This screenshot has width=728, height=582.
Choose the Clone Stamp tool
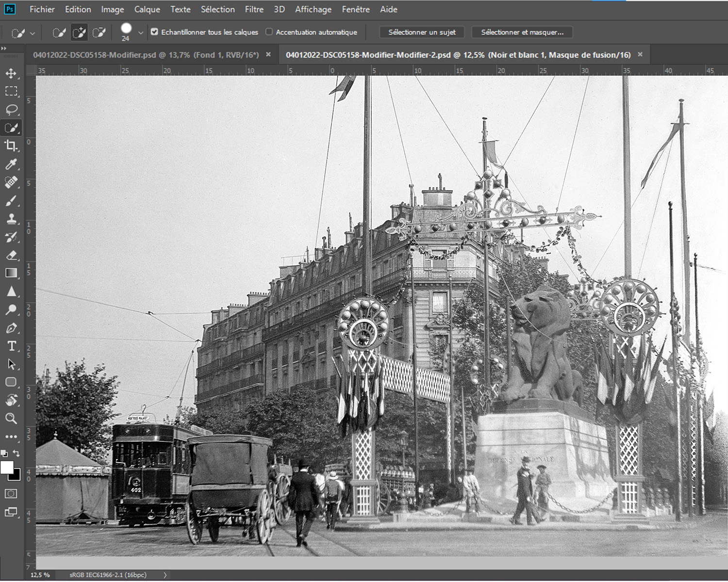[11, 219]
